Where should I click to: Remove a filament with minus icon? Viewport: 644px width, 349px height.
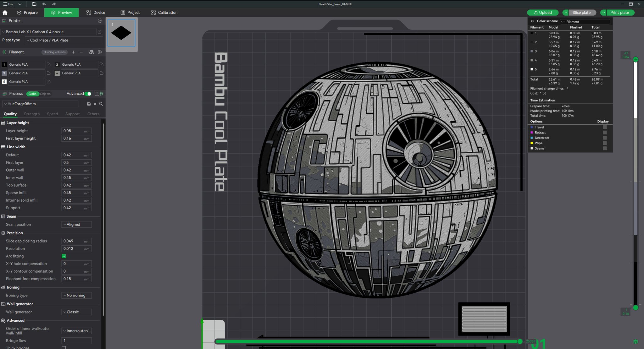click(81, 52)
